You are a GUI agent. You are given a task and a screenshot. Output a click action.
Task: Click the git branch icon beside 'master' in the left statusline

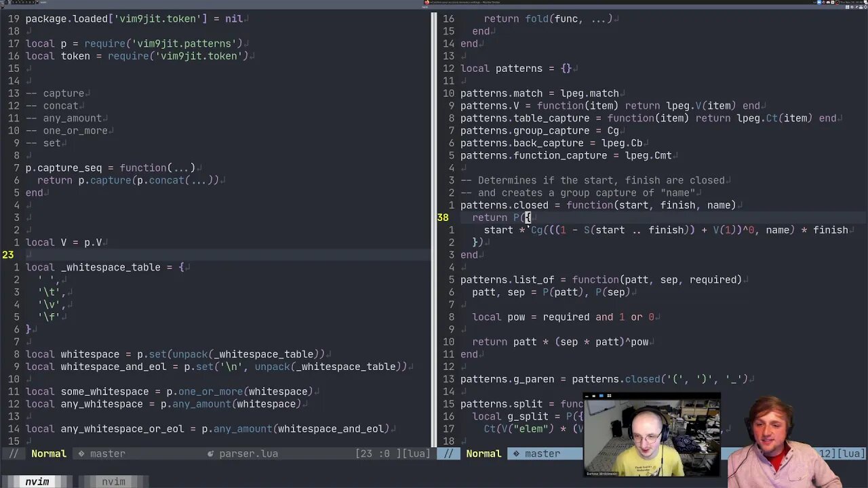(x=81, y=453)
